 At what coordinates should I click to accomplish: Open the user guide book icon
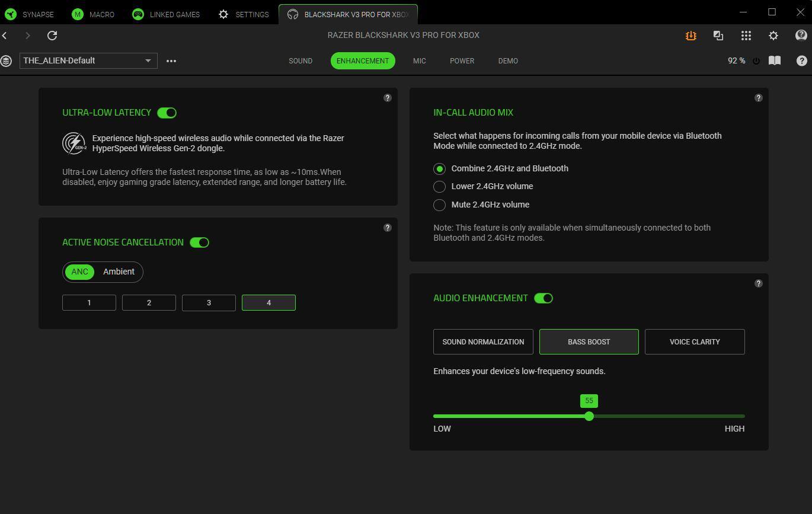(x=774, y=60)
